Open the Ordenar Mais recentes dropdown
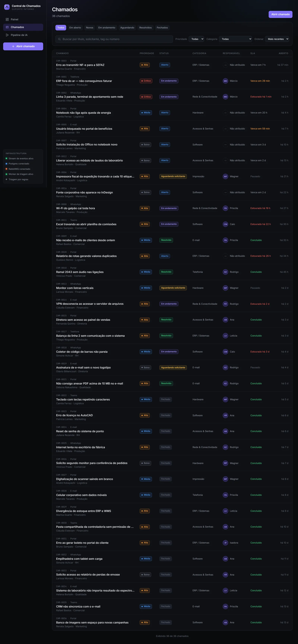Screen dimensions: 298x644 click(277, 39)
